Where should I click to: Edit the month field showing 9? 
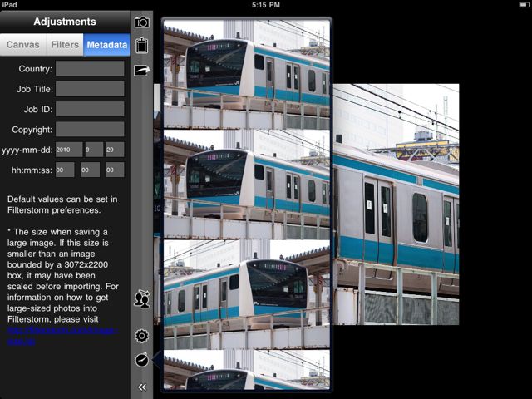[x=94, y=150]
